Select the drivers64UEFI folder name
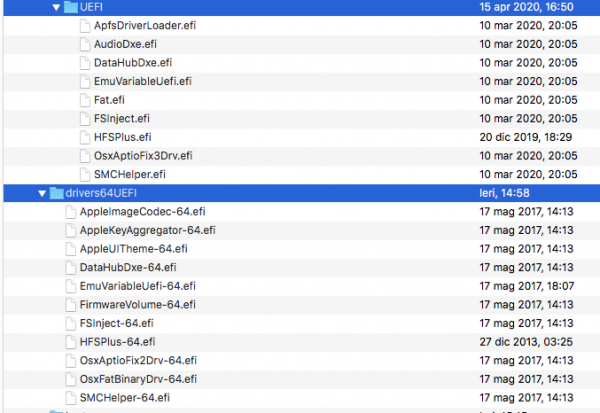This screenshot has width=600, height=413. [x=101, y=193]
